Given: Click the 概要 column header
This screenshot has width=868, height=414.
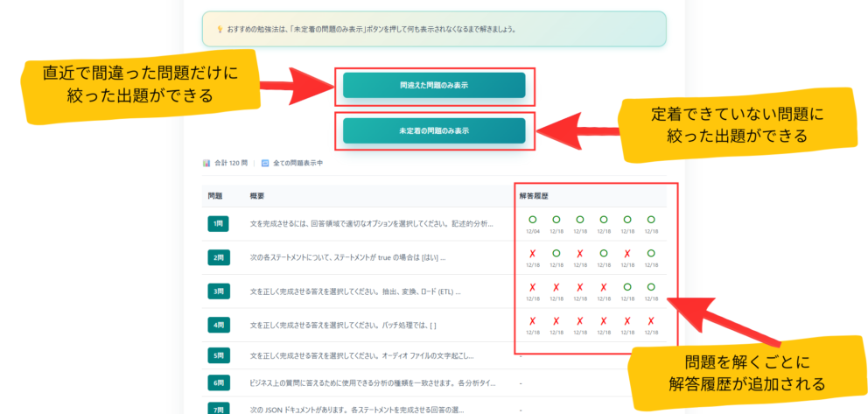Looking at the screenshot, I should click(x=257, y=195).
